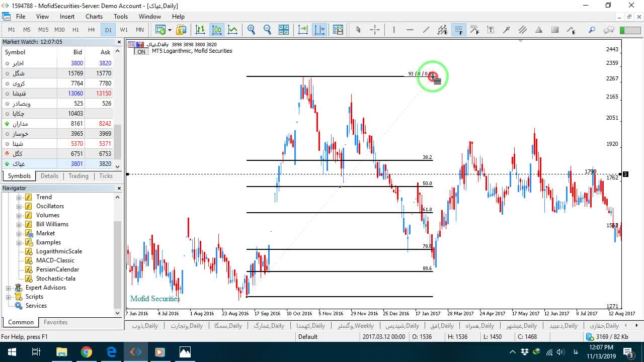Screen dimensions: 644x362
Task: Toggle chart Auto Scroll icon
Action: tap(303, 30)
